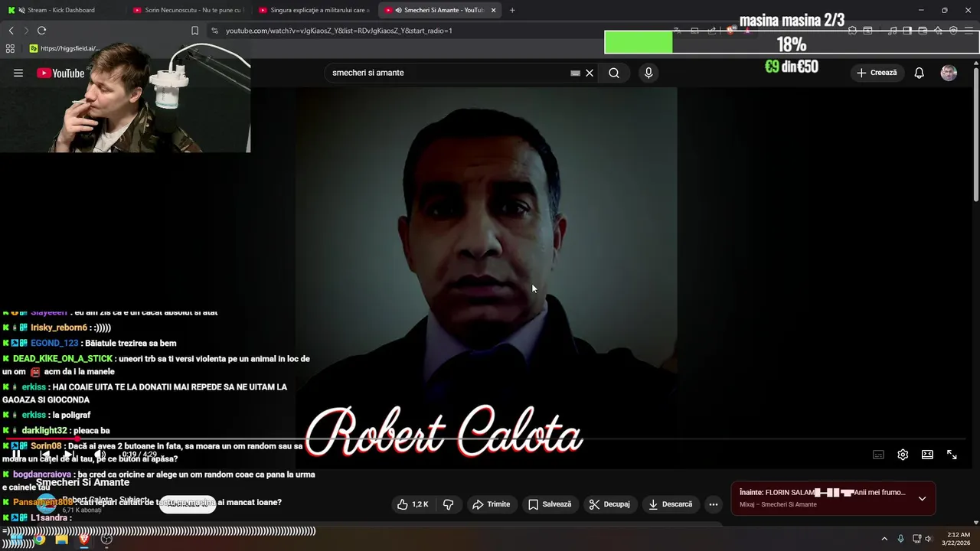Switch to the Stream - Kick Dashboard tab
The height and width of the screenshot is (551, 980).
[63, 10]
